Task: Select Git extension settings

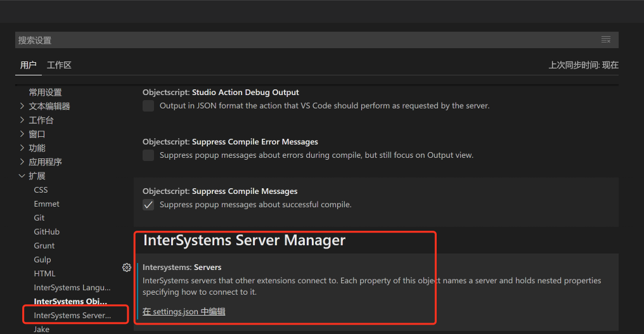Action: click(39, 218)
